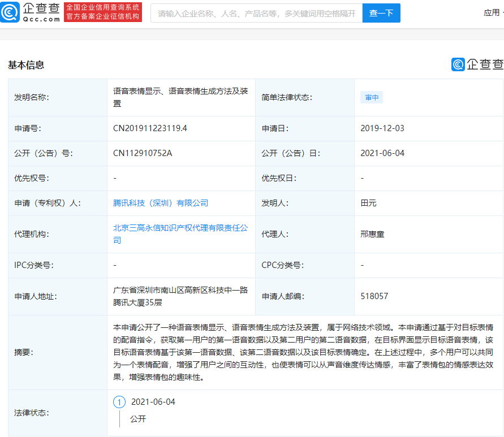
Task: Click inventor name 田元
Action: (x=368, y=203)
